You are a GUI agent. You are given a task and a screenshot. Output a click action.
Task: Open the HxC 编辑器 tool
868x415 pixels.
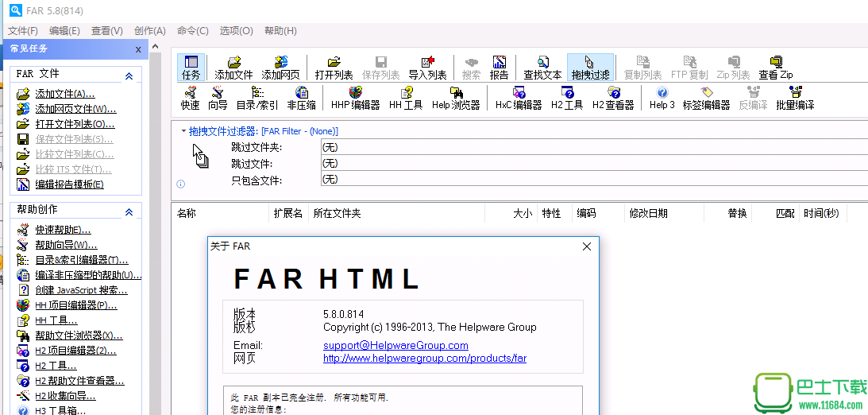[x=519, y=98]
